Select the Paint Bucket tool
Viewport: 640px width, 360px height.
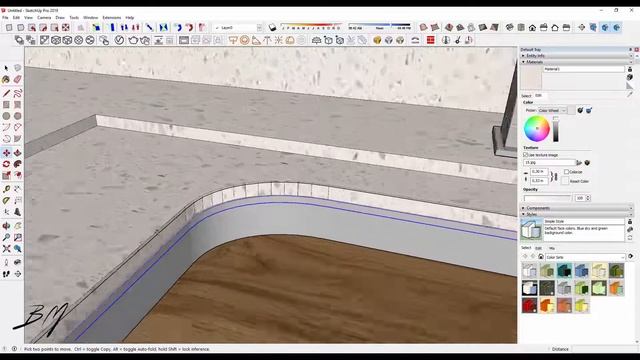point(6,79)
